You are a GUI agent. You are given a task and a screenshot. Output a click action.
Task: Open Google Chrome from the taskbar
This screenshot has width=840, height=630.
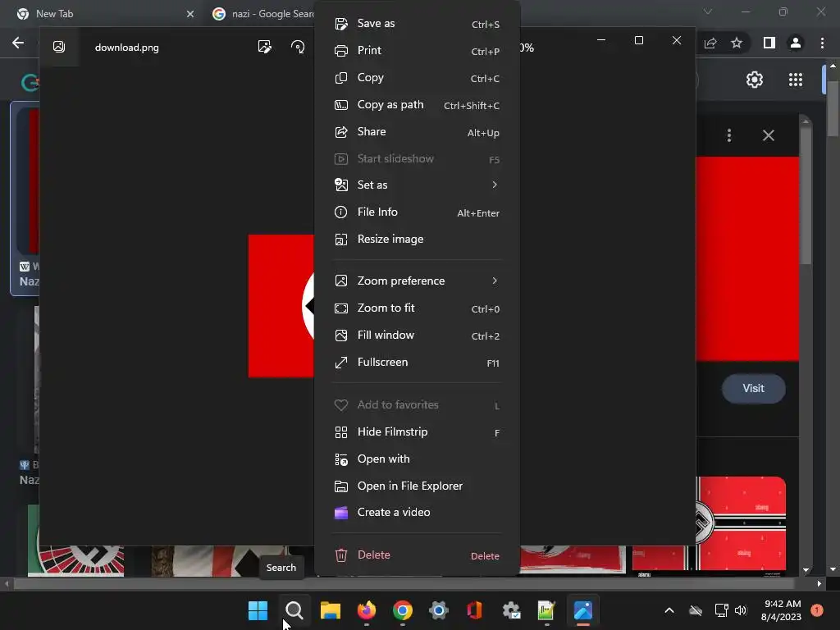click(x=403, y=610)
